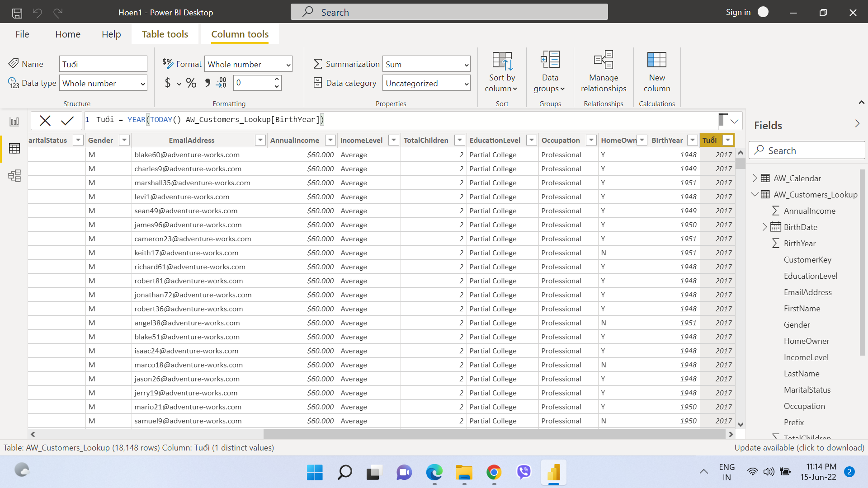
Task: Expand BirthDate hierarchy in Fields
Action: [x=764, y=227]
